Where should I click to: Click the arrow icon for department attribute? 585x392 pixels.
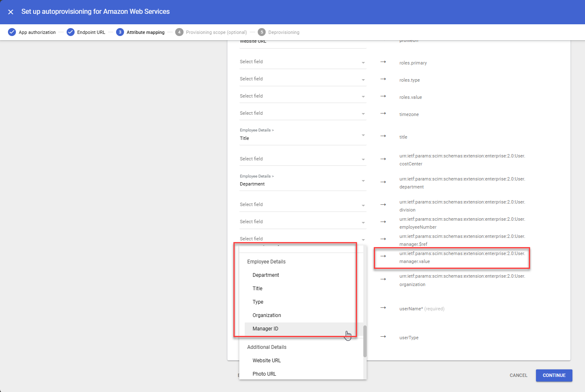[383, 182]
